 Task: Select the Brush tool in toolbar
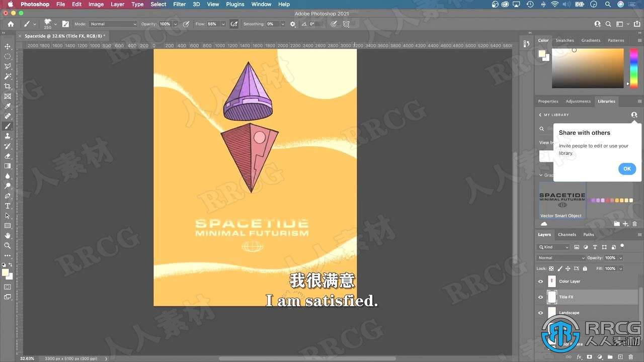click(8, 126)
